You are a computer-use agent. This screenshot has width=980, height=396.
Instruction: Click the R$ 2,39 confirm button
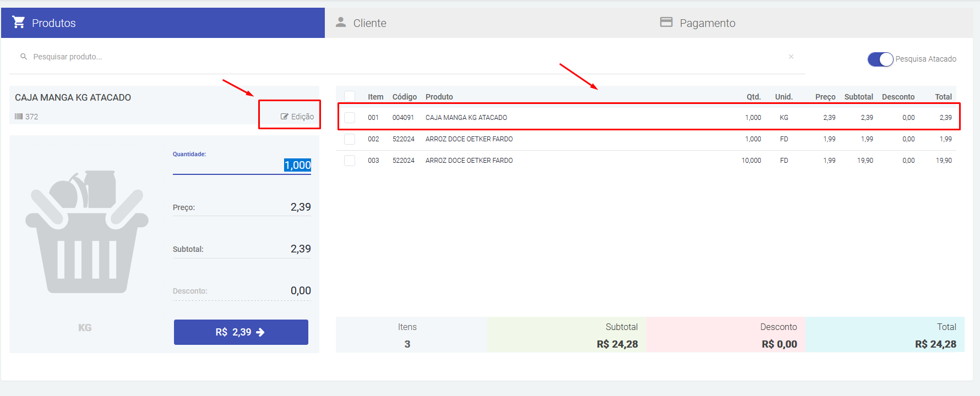click(241, 332)
